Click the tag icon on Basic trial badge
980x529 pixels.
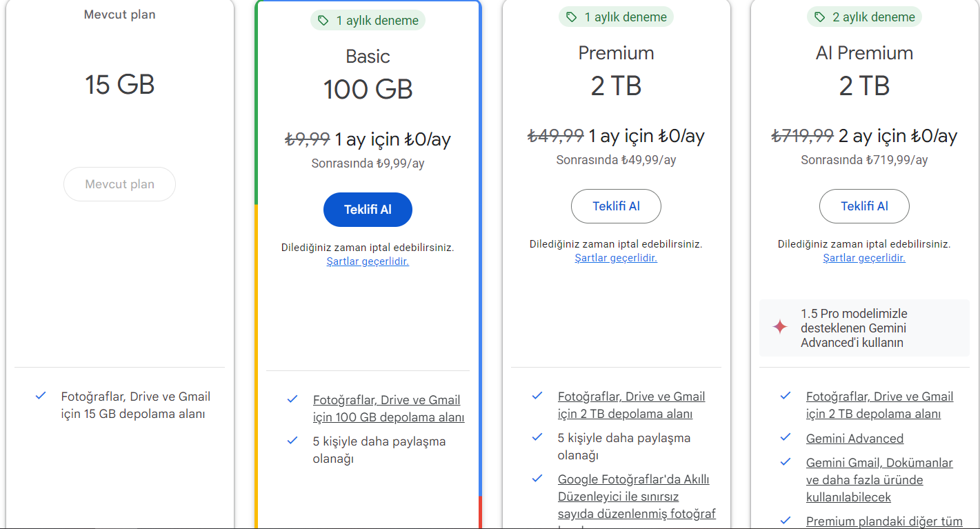point(323,21)
